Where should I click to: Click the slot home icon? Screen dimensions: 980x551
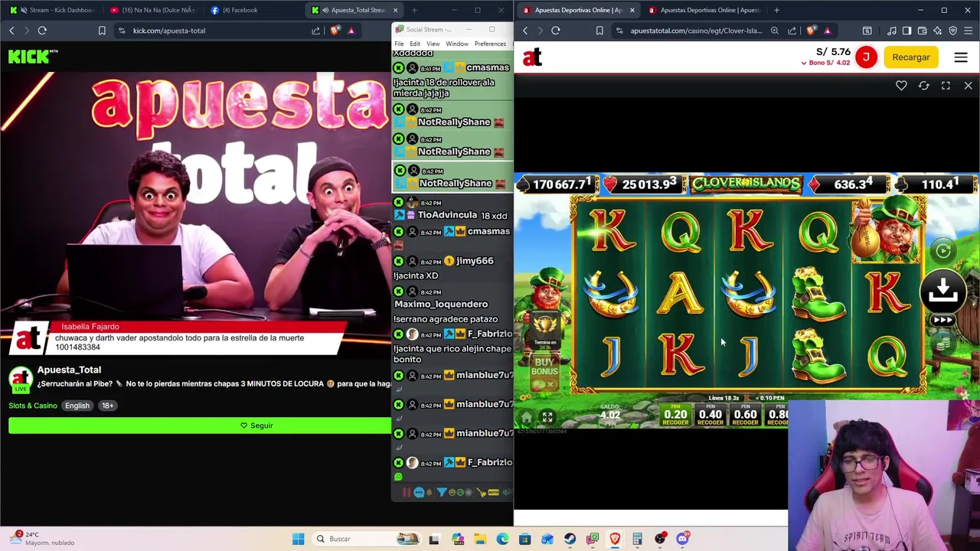527,418
